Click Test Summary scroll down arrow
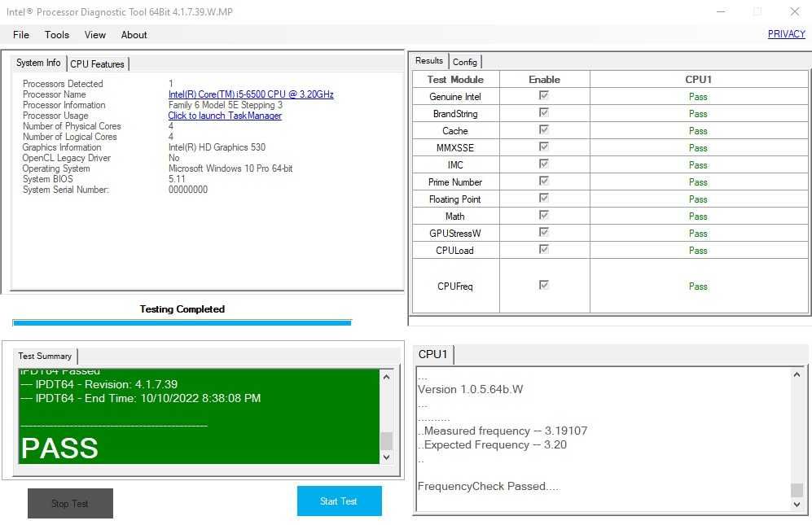 tap(386, 457)
